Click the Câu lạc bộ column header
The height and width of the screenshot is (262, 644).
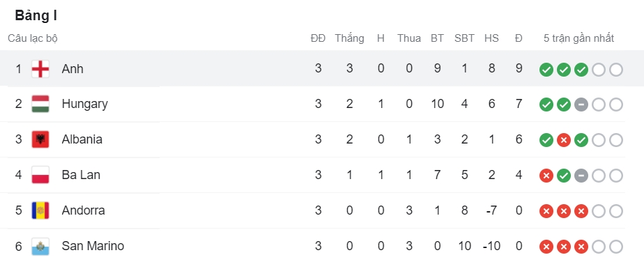click(33, 38)
